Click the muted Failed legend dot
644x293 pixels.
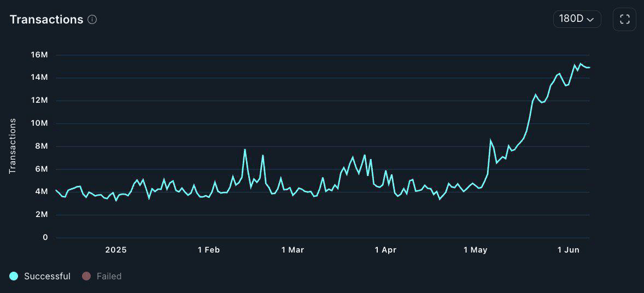(86, 276)
